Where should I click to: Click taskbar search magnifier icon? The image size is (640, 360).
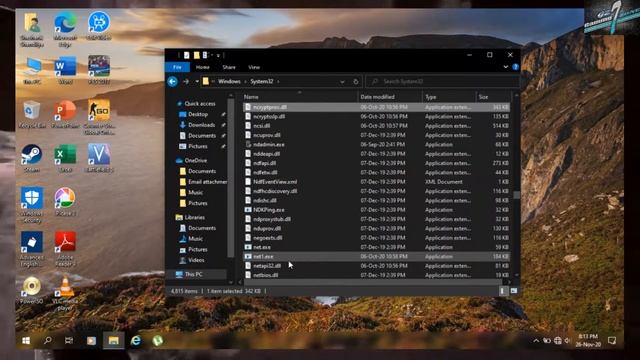[48, 340]
